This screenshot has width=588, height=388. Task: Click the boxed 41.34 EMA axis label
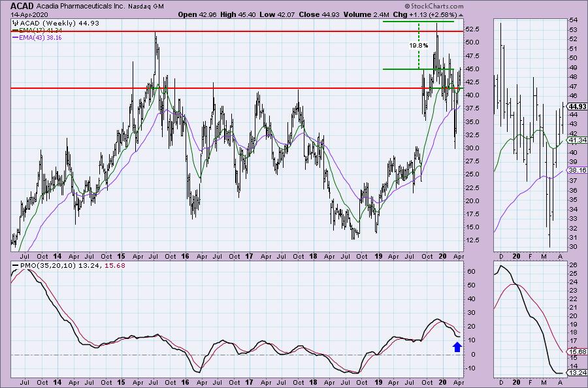point(577,140)
